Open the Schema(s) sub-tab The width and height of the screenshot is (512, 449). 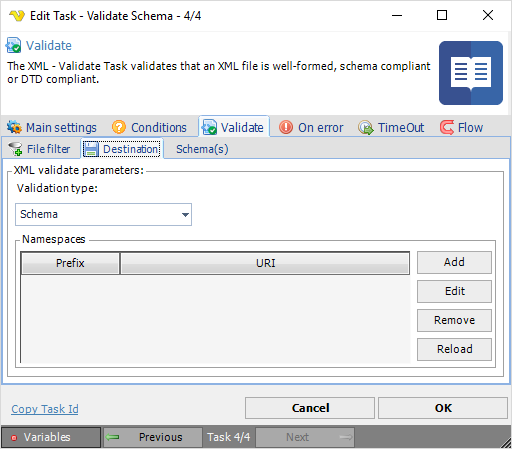coord(202,149)
